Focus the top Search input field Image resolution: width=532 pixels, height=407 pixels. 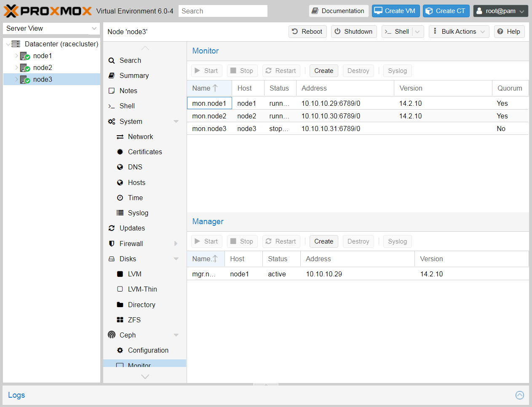(223, 11)
